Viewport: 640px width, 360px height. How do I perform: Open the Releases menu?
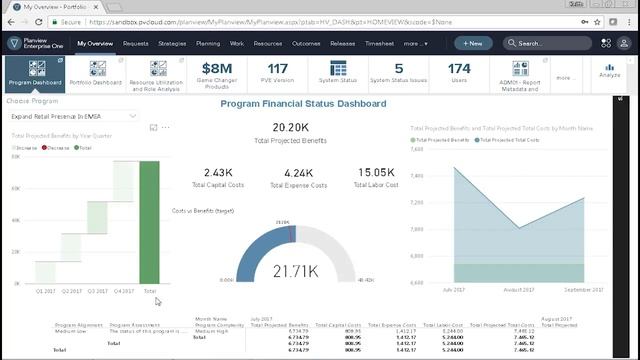coord(342,44)
